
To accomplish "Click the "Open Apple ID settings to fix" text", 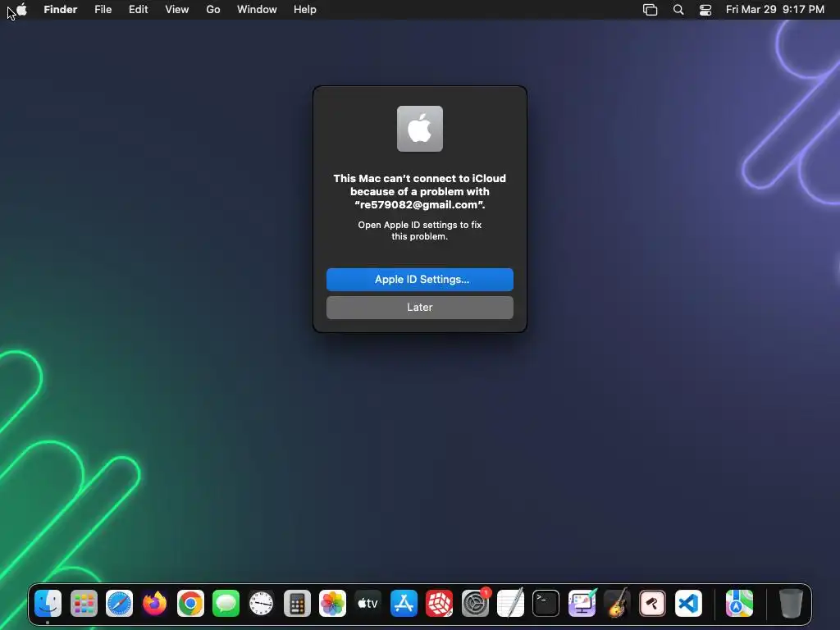I will coord(419,225).
